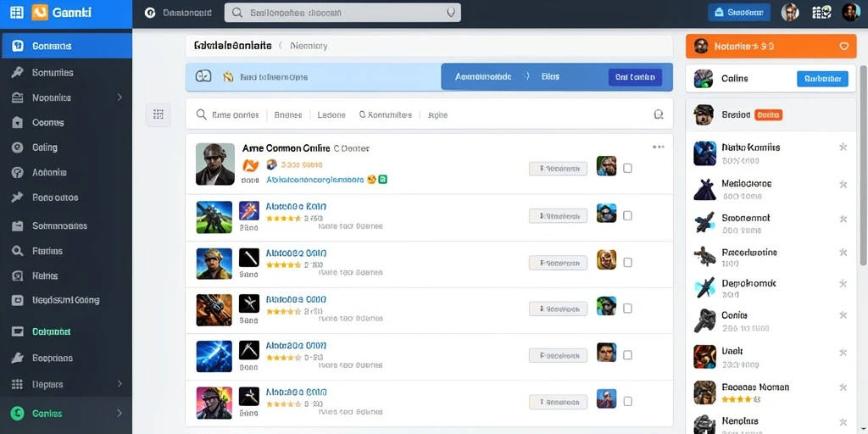Click the star icon beside Meniocrone in the right panel

click(x=843, y=184)
